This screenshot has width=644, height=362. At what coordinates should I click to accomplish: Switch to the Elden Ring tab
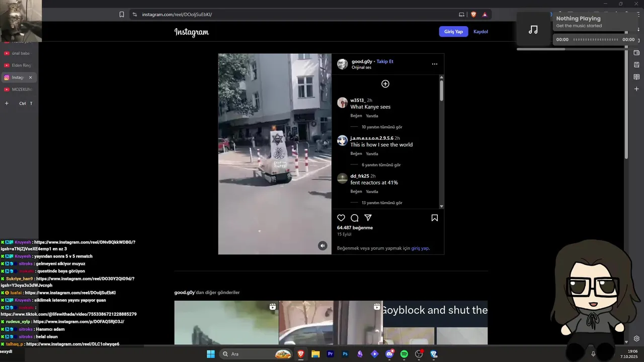pyautogui.click(x=18, y=65)
